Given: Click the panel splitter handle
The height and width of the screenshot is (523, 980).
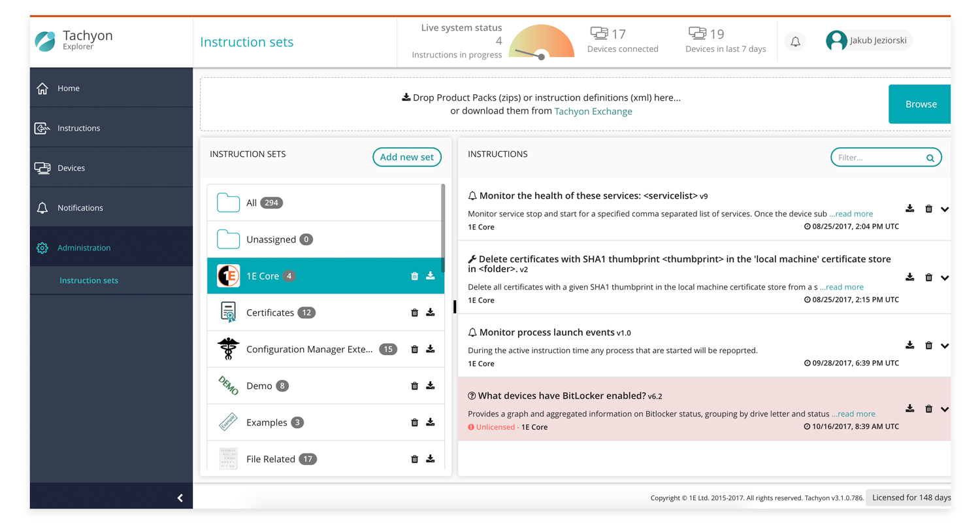Looking at the screenshot, I should pos(455,307).
